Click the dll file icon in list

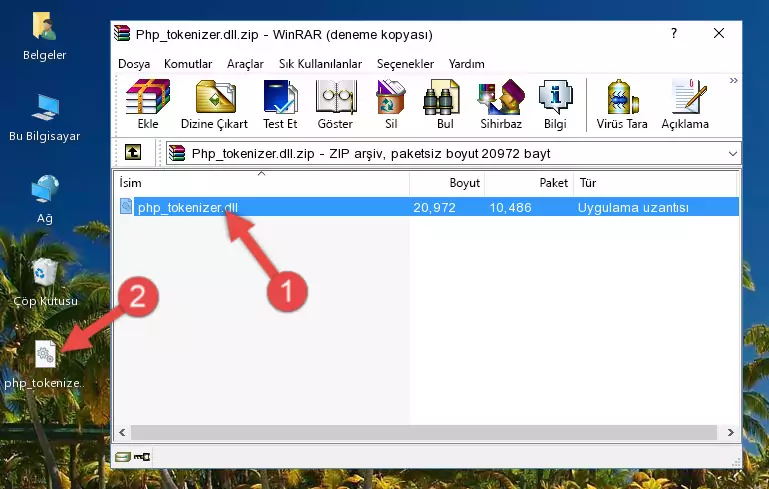pos(126,206)
